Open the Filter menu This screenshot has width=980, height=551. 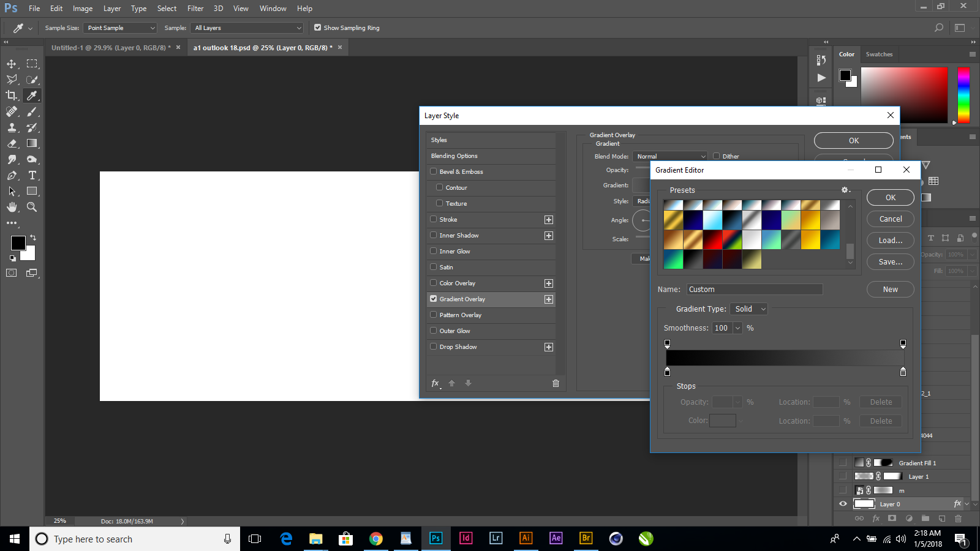point(195,8)
